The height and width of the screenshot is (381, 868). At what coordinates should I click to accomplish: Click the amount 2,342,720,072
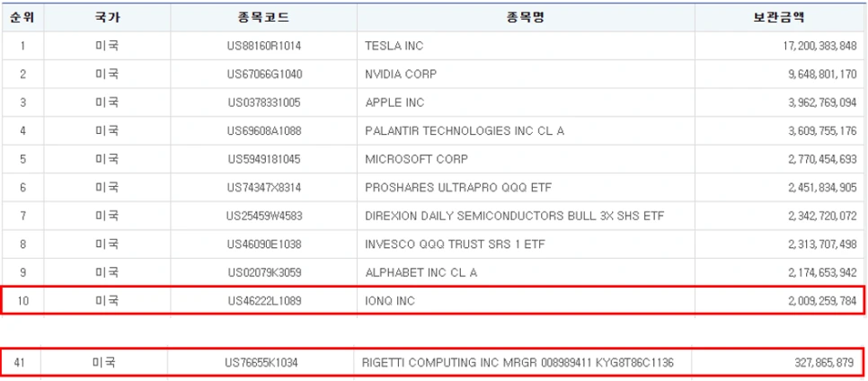click(x=822, y=216)
